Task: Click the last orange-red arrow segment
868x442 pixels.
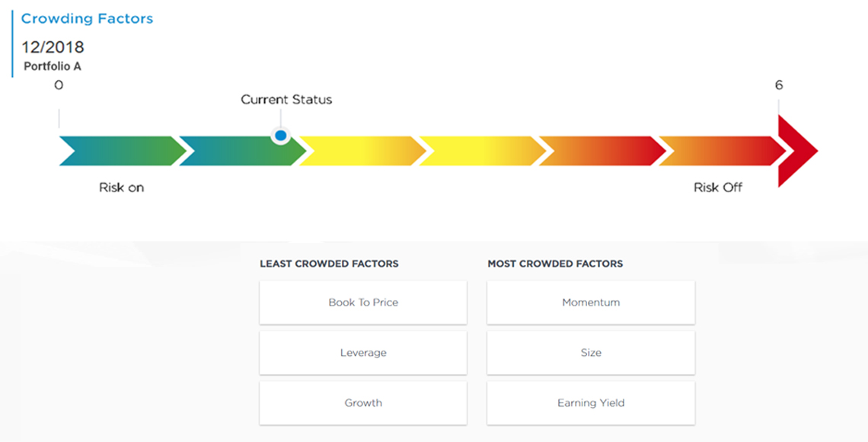Action: tap(723, 151)
